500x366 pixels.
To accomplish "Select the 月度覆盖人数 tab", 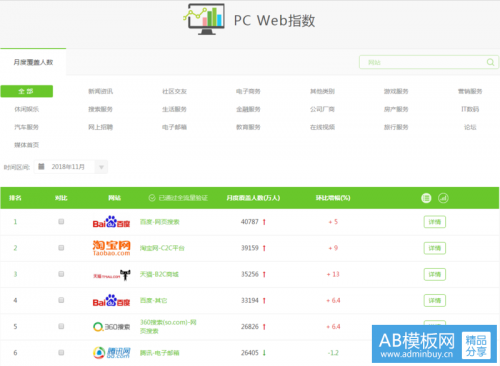I will coord(33,62).
